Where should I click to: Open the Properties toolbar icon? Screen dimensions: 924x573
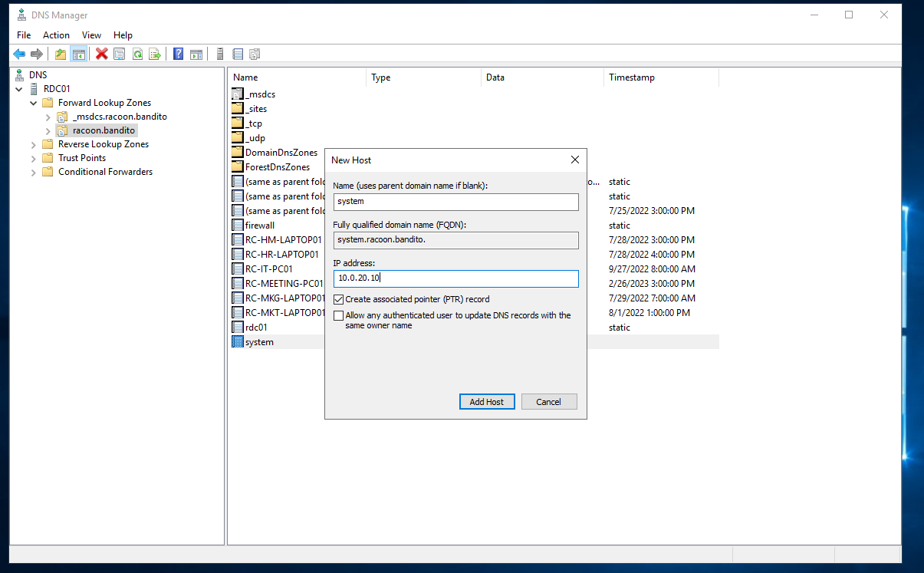coord(119,54)
